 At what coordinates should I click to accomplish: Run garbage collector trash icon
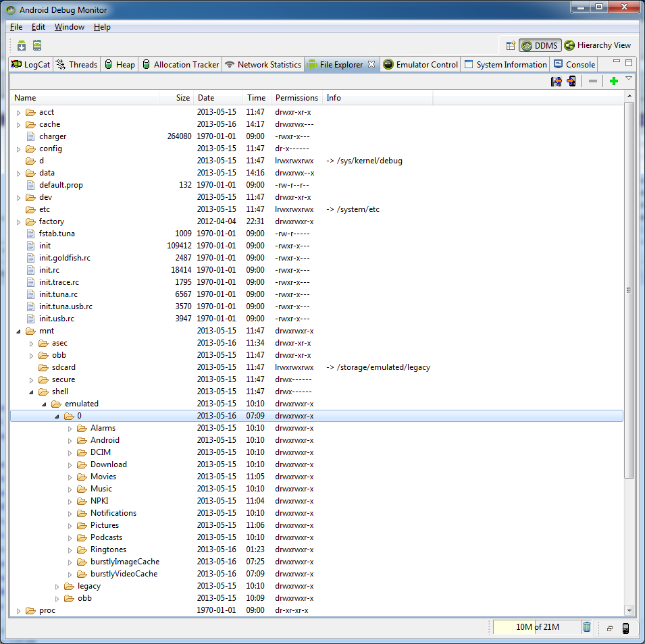pos(587,627)
